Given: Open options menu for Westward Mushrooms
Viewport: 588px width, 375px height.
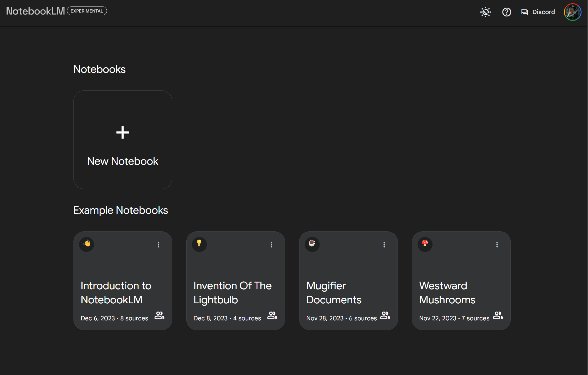Looking at the screenshot, I should (x=497, y=245).
